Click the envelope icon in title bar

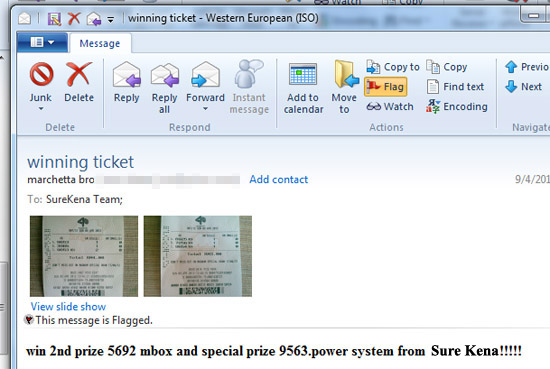(25, 18)
